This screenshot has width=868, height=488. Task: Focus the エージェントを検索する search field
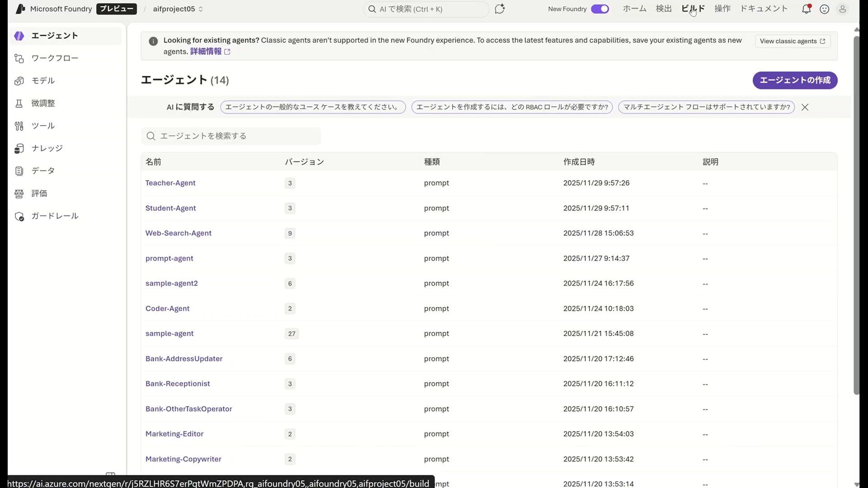(235, 136)
